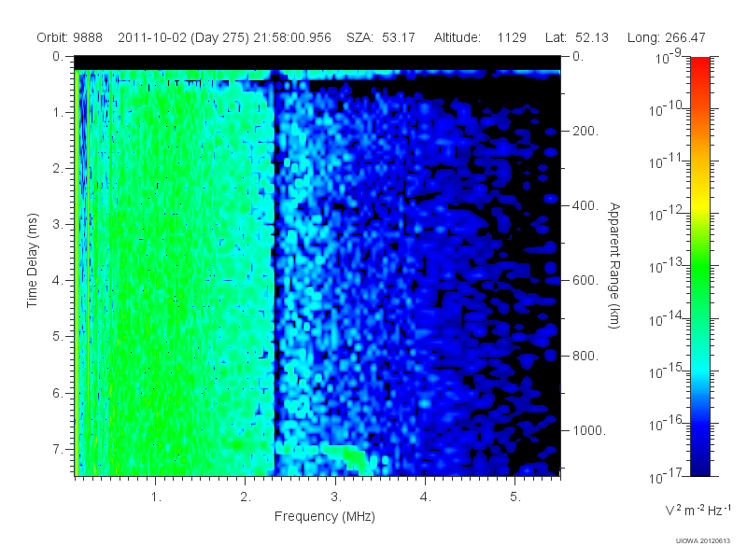
Task: Click the black band at top of spectrogram
Action: [317, 63]
